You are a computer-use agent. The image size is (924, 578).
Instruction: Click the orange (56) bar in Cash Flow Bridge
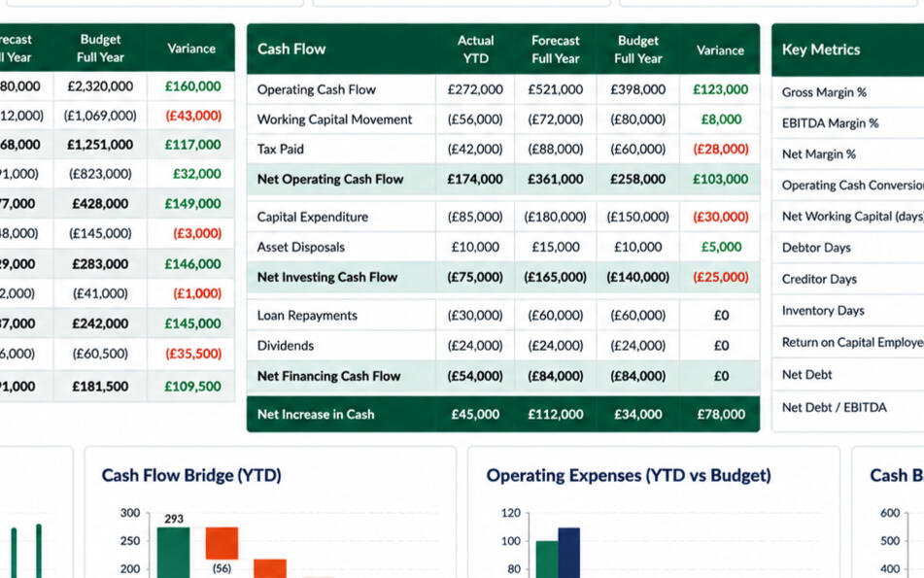click(222, 543)
